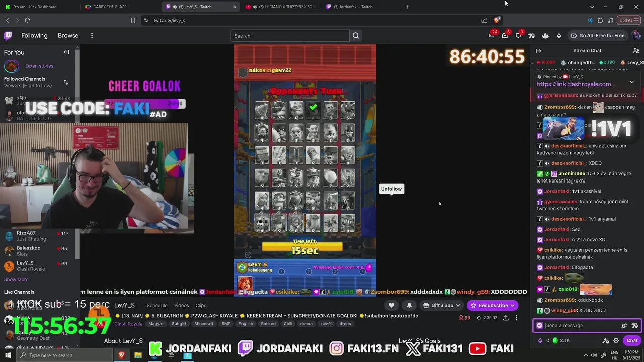Open 7TV emote menu in message box
Screen dimensions: 644x362
click(x=635, y=326)
